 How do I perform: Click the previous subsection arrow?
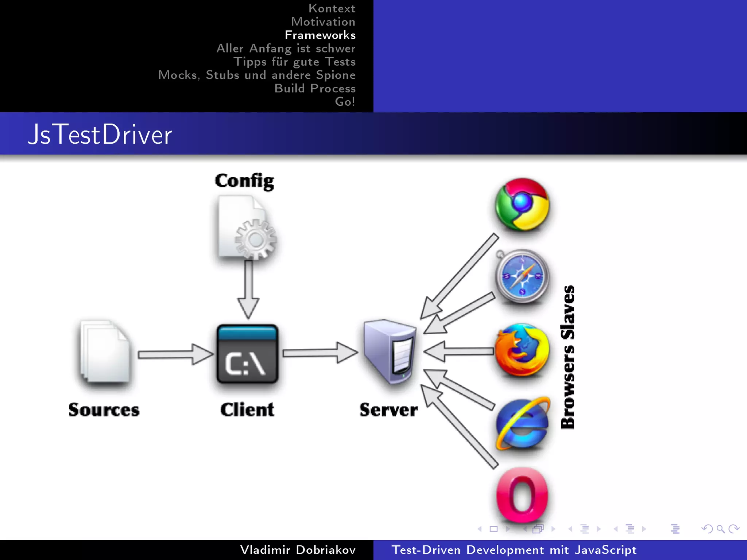tap(570, 529)
